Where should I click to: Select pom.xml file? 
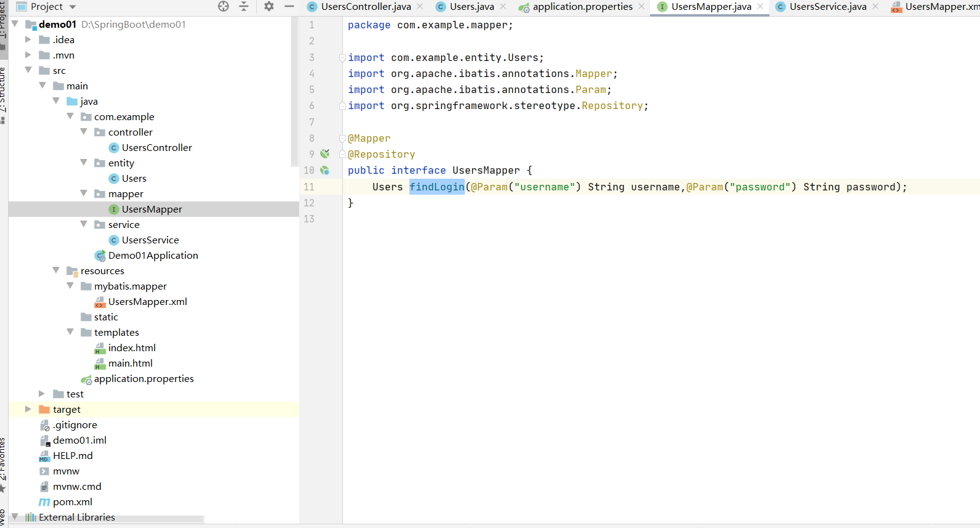coord(66,502)
